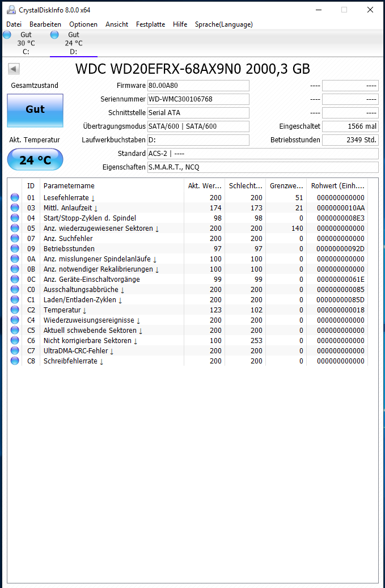This screenshot has height=588, width=385.
Task: Switch to the D: disk tab
Action: 74,43
